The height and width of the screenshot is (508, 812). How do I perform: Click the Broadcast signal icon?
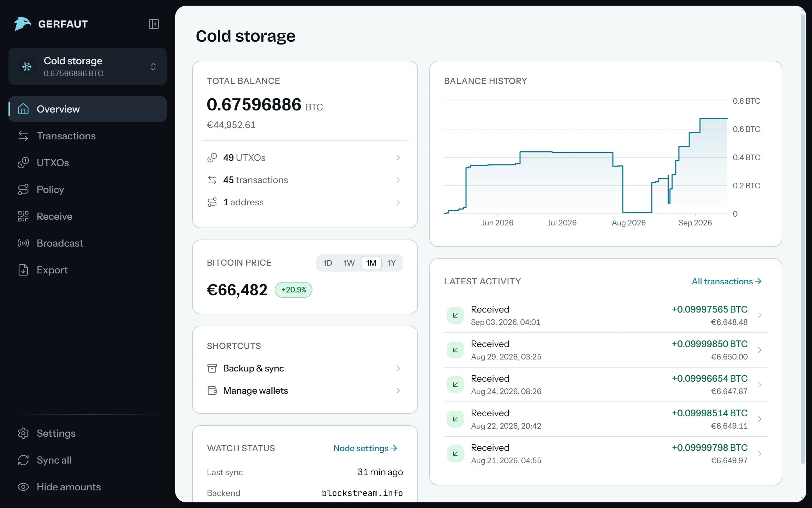click(x=23, y=243)
